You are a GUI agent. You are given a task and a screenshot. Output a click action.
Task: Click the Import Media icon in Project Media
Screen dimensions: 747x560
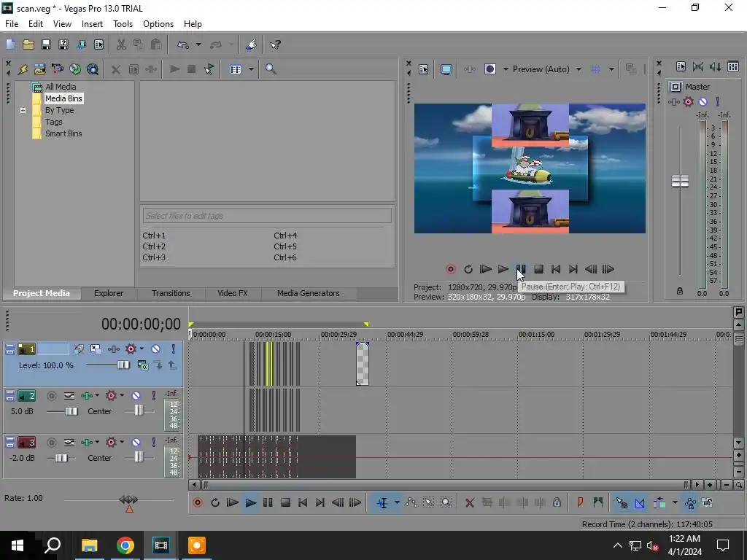[x=39, y=69]
